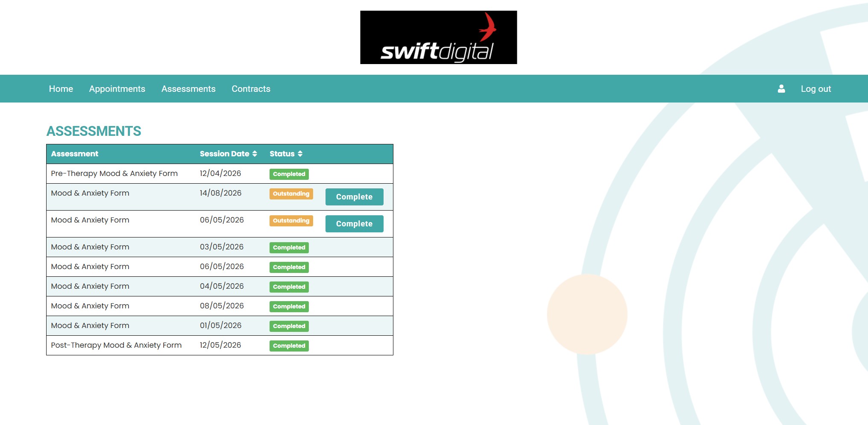
Task: Sort by Session Date arrows icon
Action: (255, 154)
